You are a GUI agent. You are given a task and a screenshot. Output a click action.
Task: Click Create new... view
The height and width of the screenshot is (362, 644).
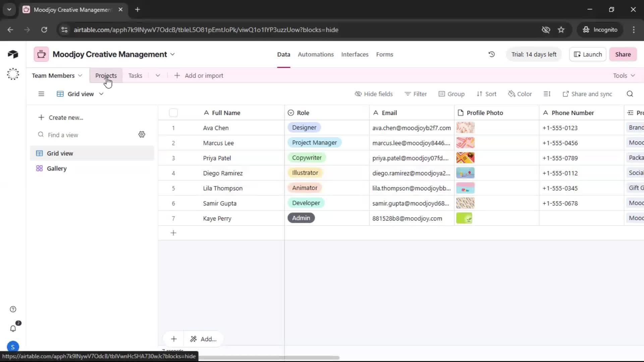(x=61, y=117)
